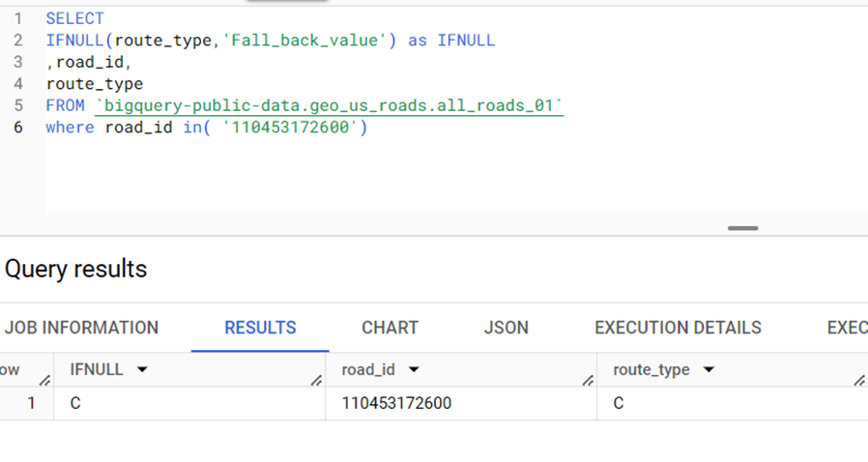This screenshot has width=868, height=462.
Task: Click the route_type column resize handle icon
Action: [859, 381]
